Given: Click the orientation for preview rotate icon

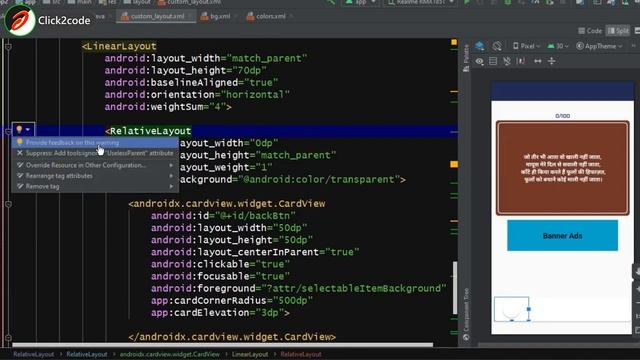Looking at the screenshot, I should tap(497, 46).
